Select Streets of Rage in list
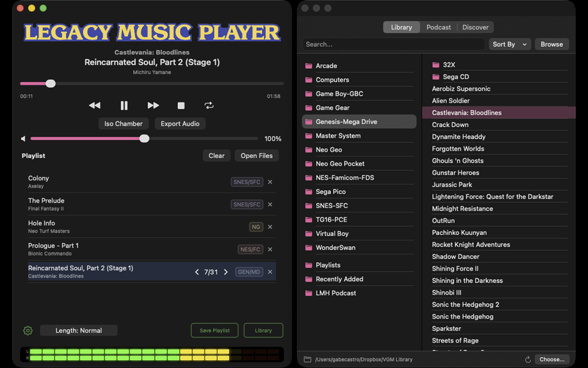 [499, 340]
